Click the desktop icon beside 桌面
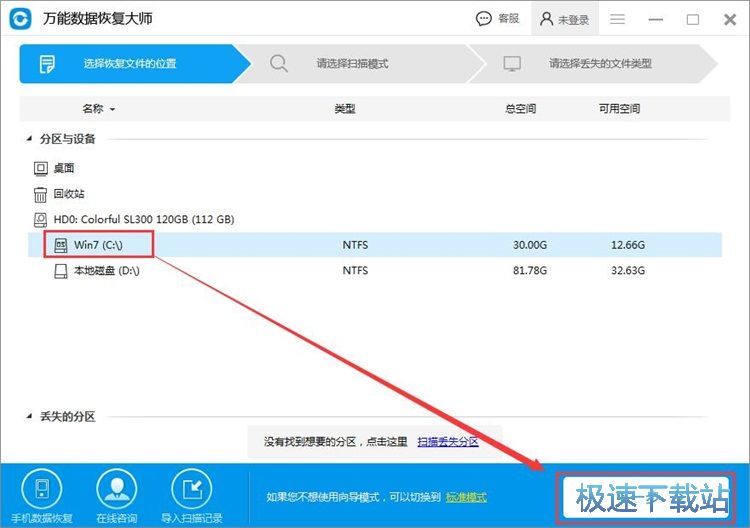This screenshot has height=528, width=750. point(41,168)
